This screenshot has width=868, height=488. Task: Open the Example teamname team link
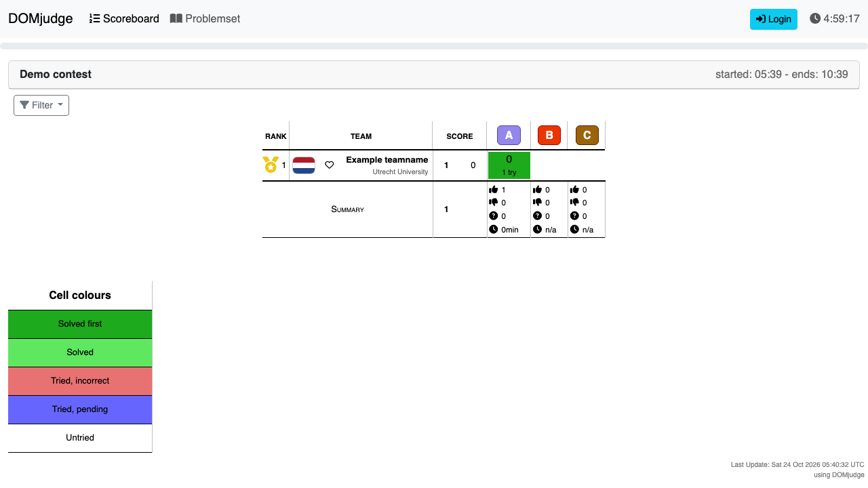[387, 160]
